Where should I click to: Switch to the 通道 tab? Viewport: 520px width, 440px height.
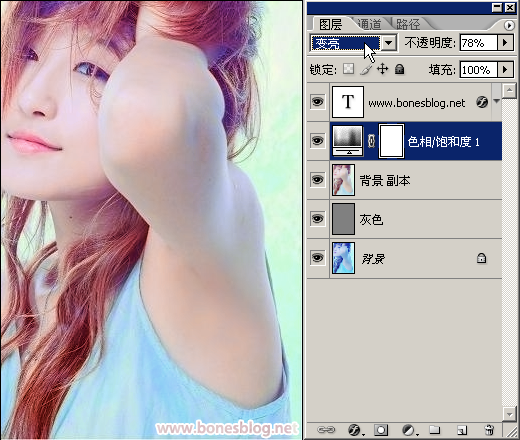pos(369,24)
